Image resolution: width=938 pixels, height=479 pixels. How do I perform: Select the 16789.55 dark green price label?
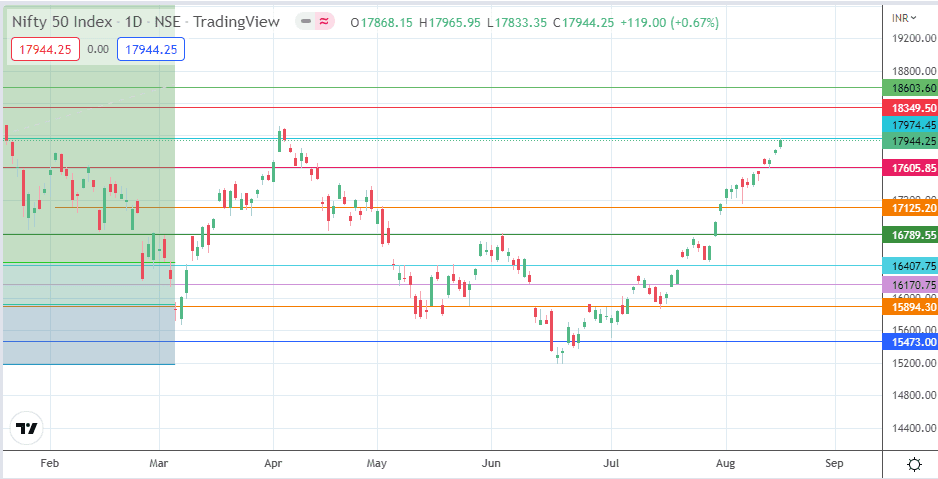pyautogui.click(x=910, y=236)
